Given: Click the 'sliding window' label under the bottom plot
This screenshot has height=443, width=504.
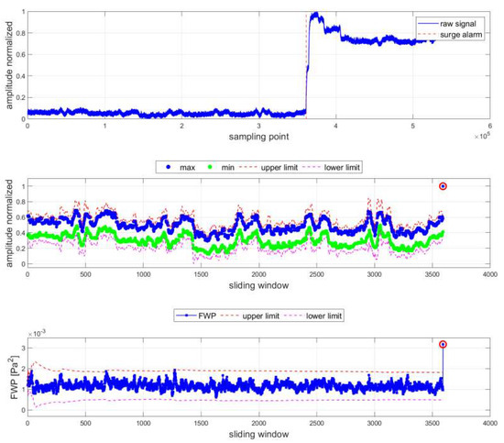Looking at the screenshot, I should coord(258,435).
